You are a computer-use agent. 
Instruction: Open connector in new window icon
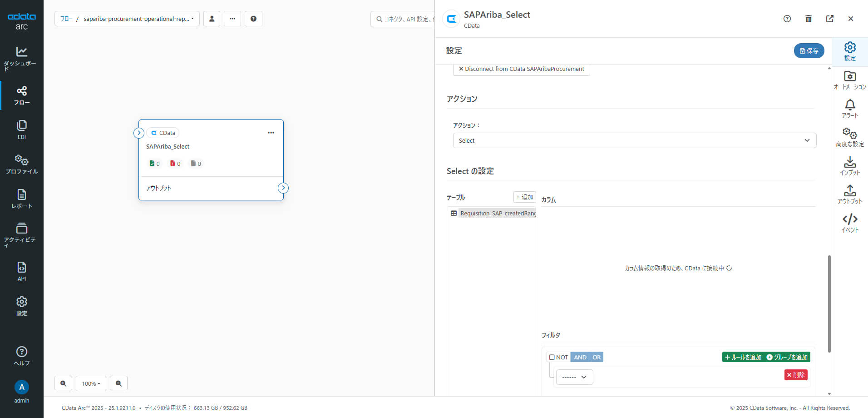coord(830,19)
